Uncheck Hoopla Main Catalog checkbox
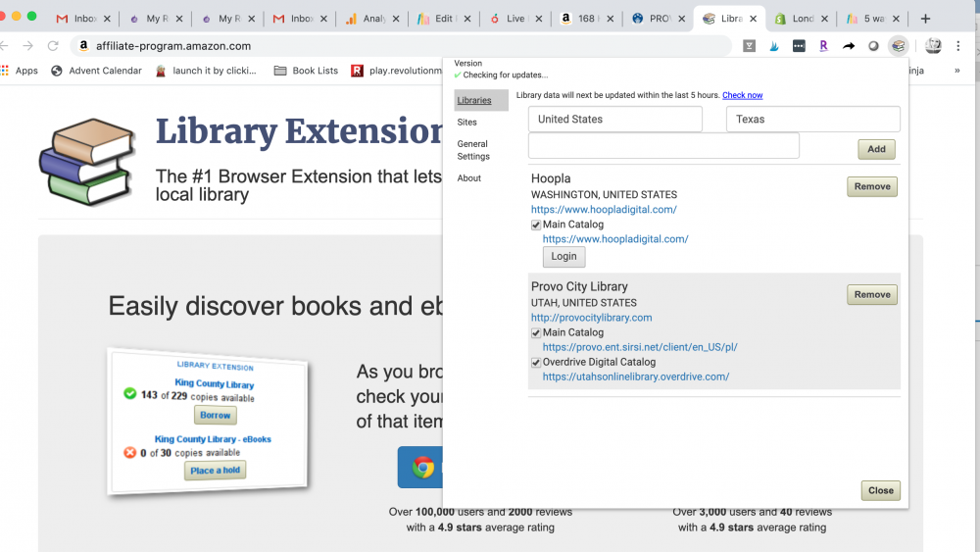 tap(536, 226)
